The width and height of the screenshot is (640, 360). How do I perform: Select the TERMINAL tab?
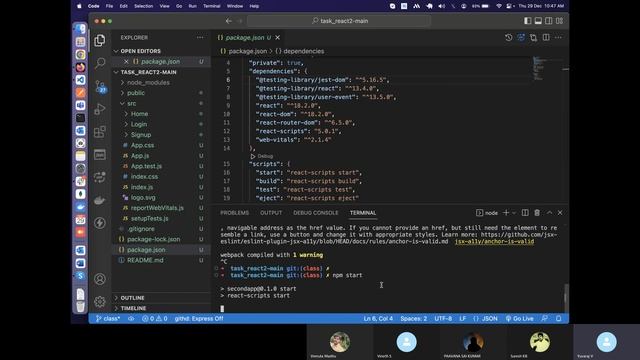(x=363, y=213)
